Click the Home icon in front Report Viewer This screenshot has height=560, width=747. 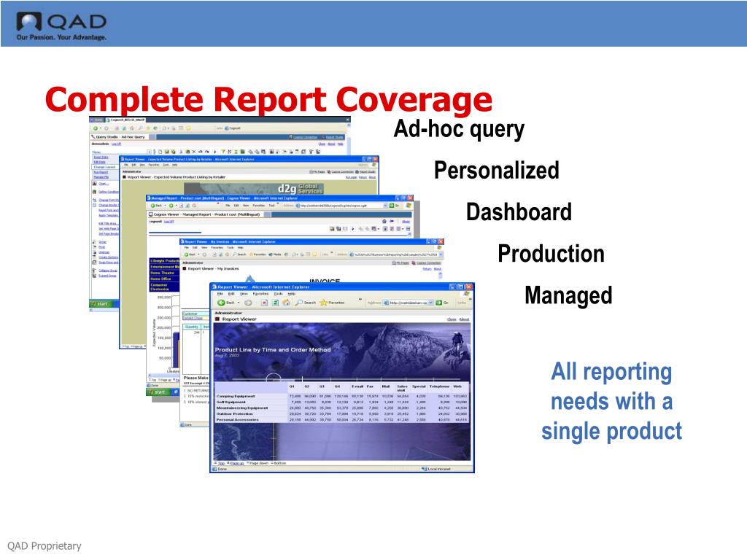point(286,303)
